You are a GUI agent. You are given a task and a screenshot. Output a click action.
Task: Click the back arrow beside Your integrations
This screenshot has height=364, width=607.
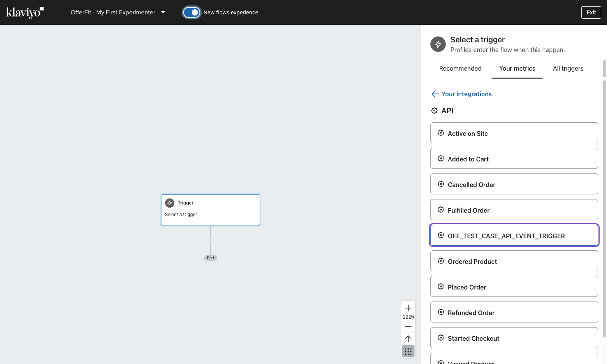point(435,94)
